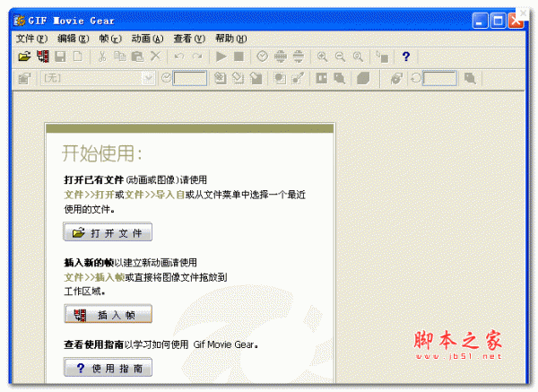Click the insert frame filmstrip toolbar icon
The width and height of the screenshot is (538, 392).
point(43,57)
